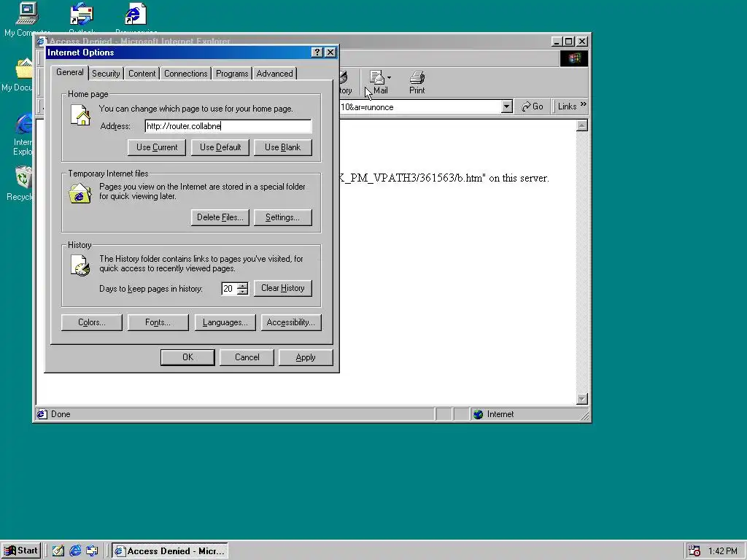Open the address bar dropdown arrow

coord(507,106)
